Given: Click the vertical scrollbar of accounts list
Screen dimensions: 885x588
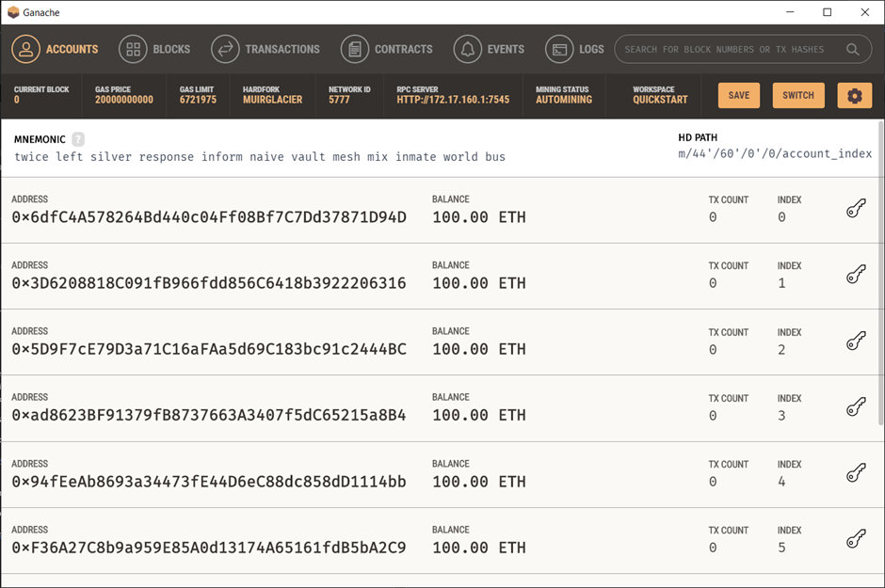Looking at the screenshot, I should pos(881,274).
